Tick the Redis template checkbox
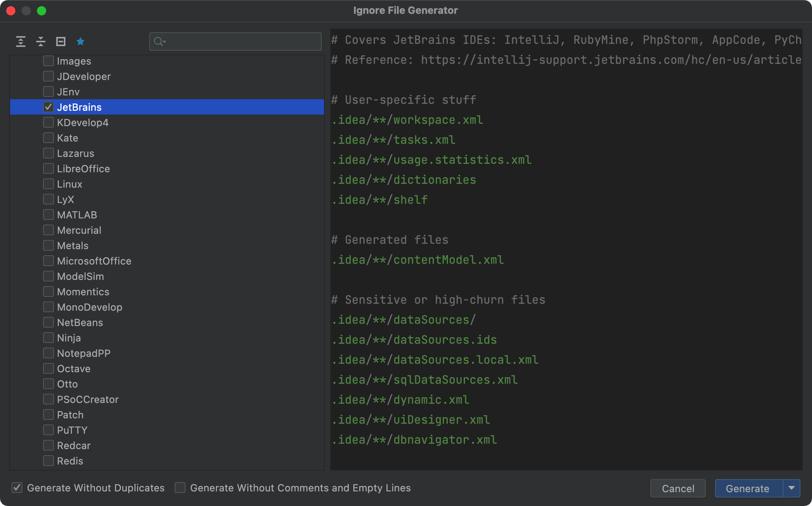 (48, 461)
